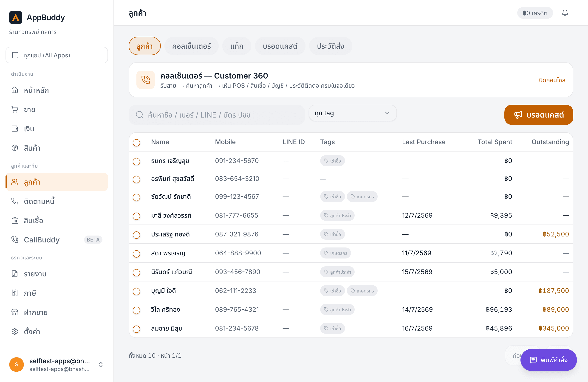Switch to the ลูกค้า tab
588x382 pixels.
point(144,46)
